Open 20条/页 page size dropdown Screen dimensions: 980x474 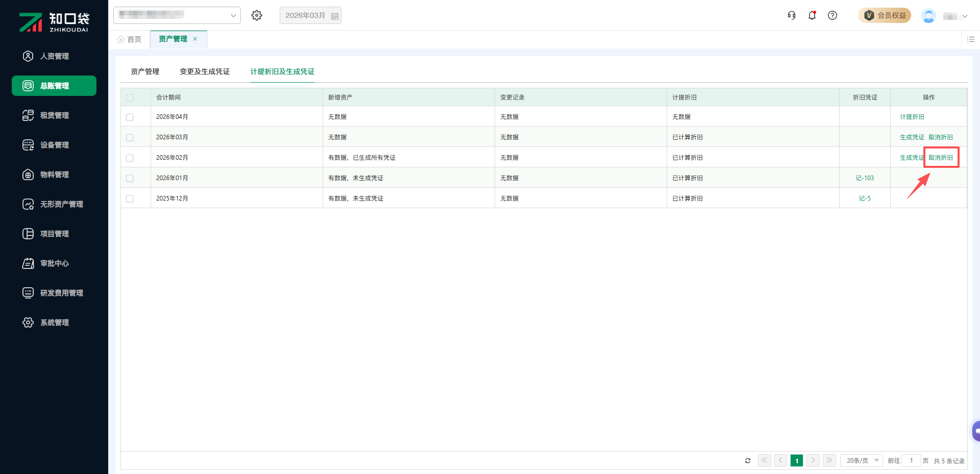tap(862, 460)
